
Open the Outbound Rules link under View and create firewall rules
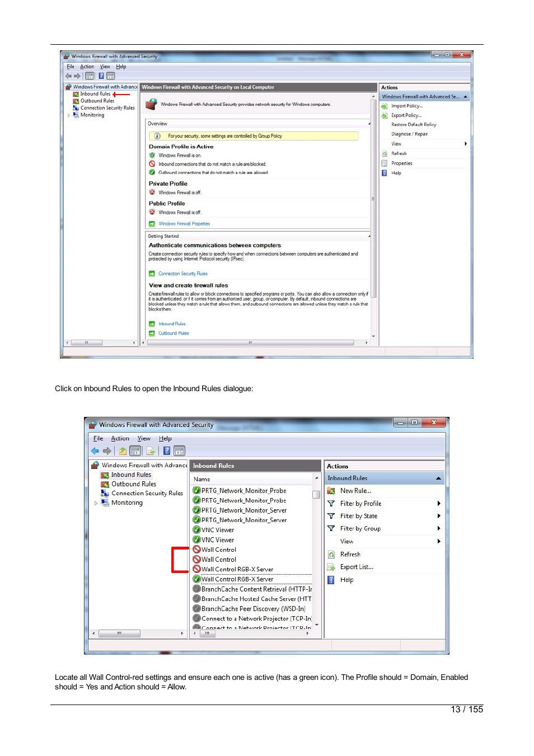pos(174,333)
